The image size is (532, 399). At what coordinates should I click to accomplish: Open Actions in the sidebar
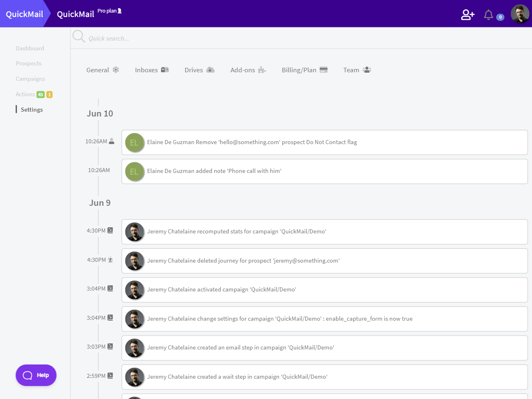coord(25,94)
